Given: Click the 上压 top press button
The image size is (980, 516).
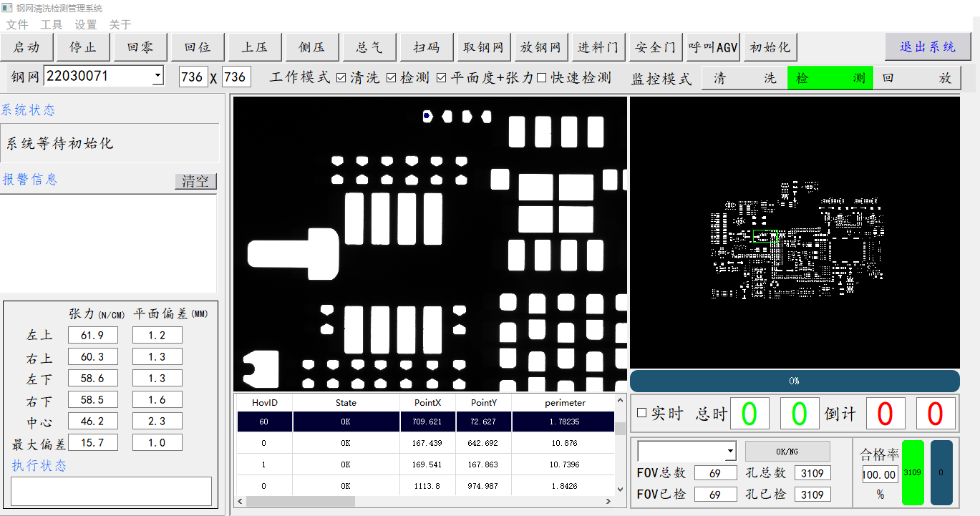Looking at the screenshot, I should click(x=255, y=47).
